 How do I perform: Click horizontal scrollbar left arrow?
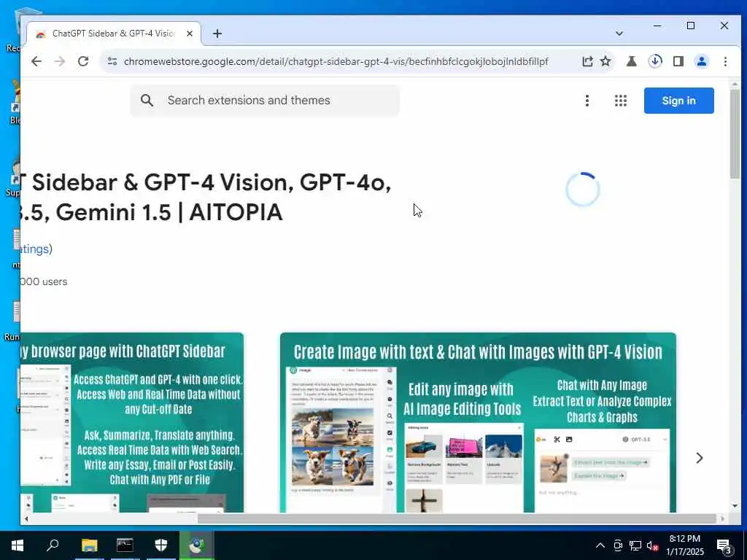pyautogui.click(x=26, y=518)
